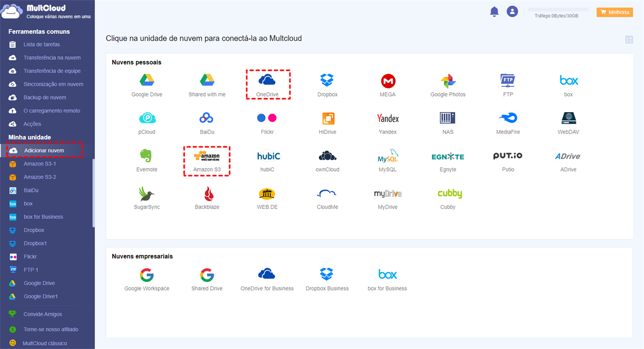The height and width of the screenshot is (349, 644).
Task: Add the pCloud drive
Action: (x=147, y=123)
